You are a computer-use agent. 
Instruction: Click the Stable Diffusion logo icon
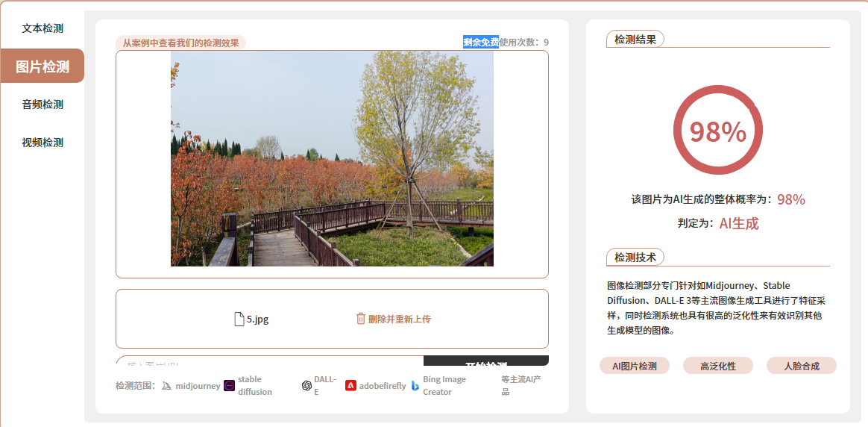click(x=230, y=386)
